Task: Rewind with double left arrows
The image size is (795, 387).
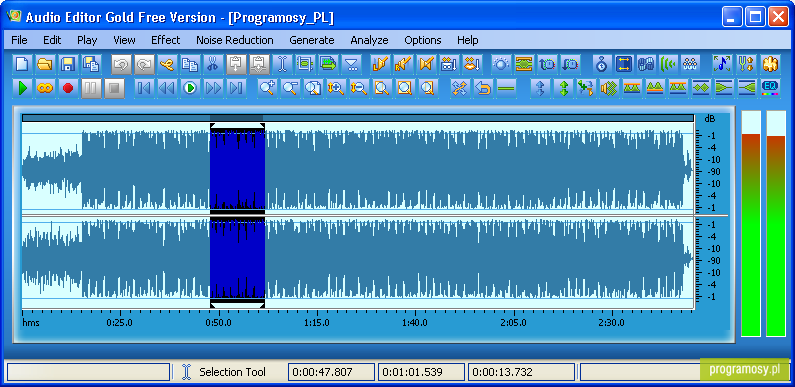Action: (167, 88)
